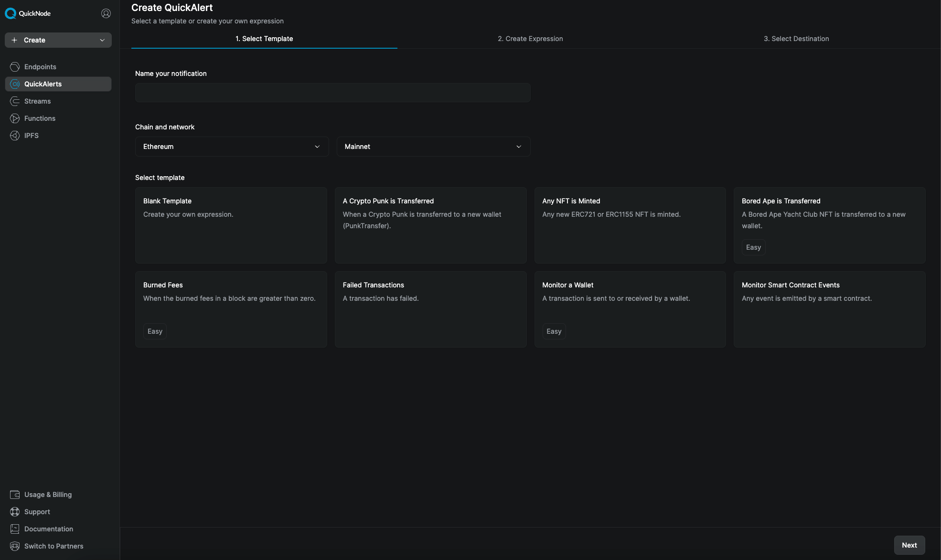Select the Failed Transactions template card
Viewport: 941px width, 560px height.
430,309
